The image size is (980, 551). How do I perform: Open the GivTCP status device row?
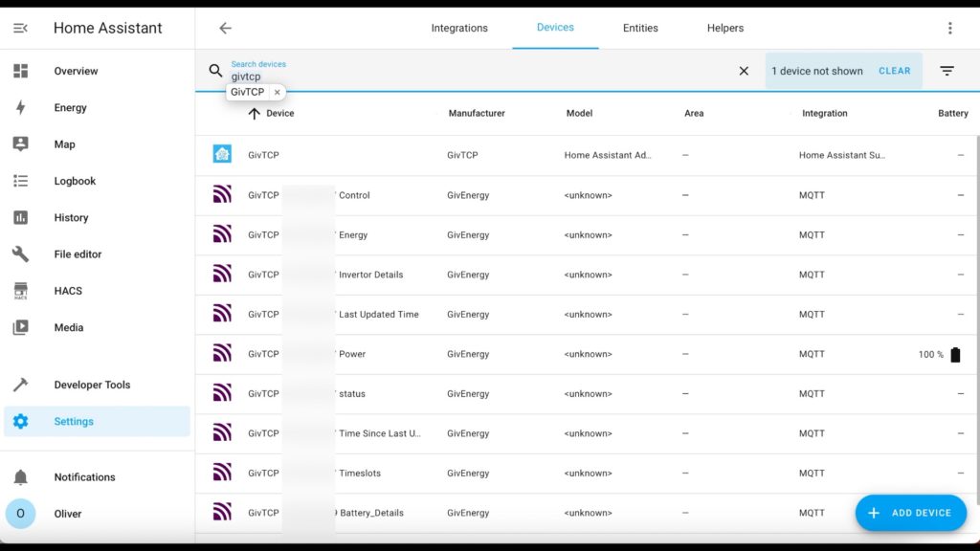[x=586, y=393]
